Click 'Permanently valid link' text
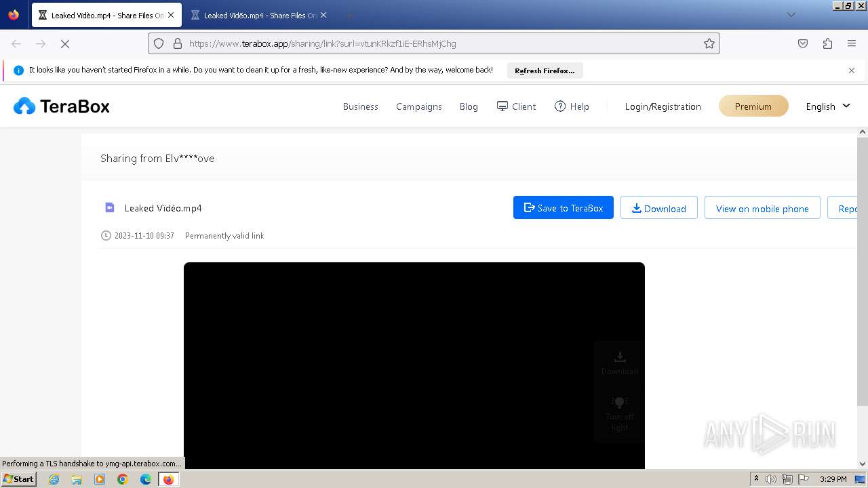Viewport: 868px width, 488px height. 224,236
